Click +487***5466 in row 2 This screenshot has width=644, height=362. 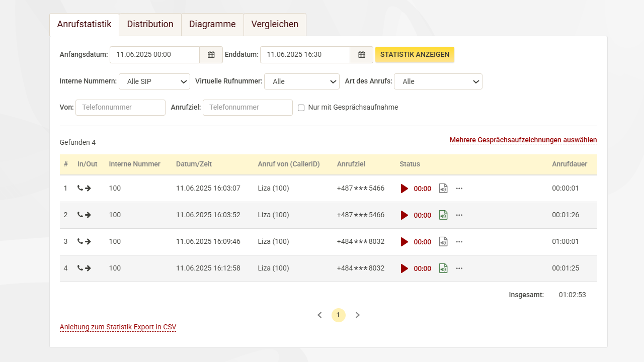[x=361, y=215]
